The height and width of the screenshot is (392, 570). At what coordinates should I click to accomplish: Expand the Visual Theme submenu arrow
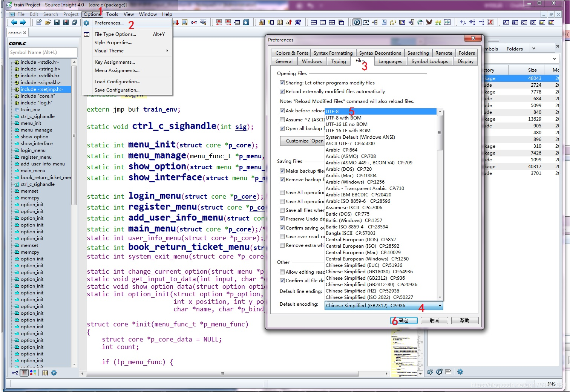pos(167,51)
